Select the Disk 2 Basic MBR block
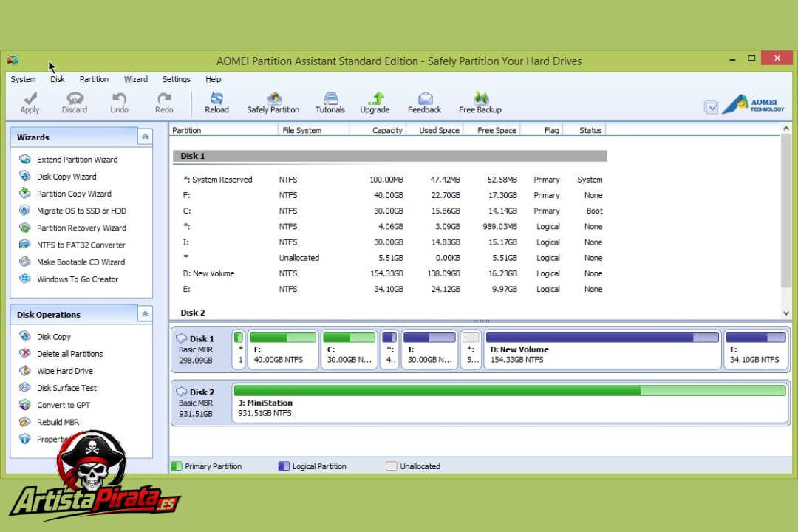 click(202, 403)
